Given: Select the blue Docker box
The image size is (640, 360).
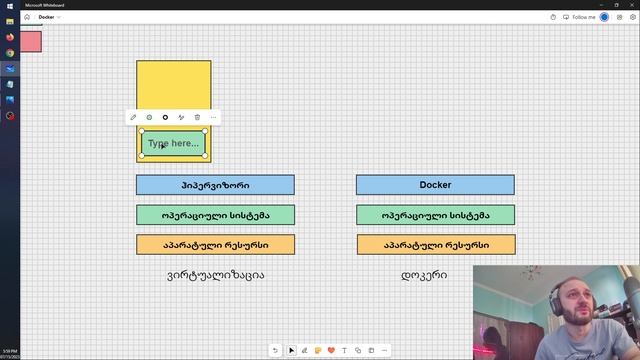Looking at the screenshot, I should pyautogui.click(x=436, y=185).
